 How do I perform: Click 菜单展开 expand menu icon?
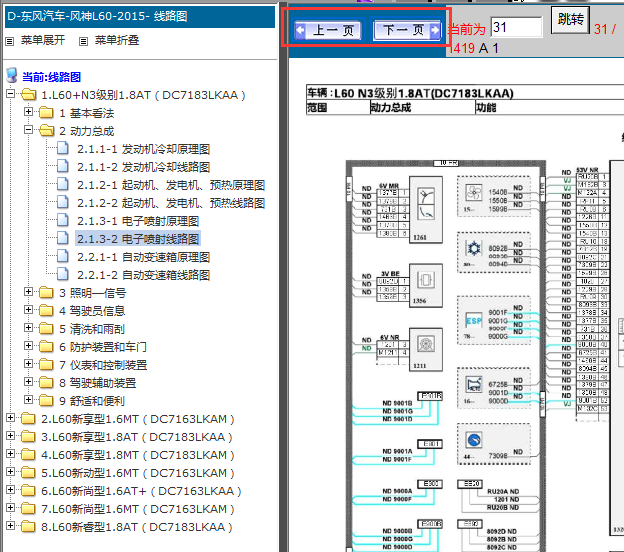coord(10,41)
